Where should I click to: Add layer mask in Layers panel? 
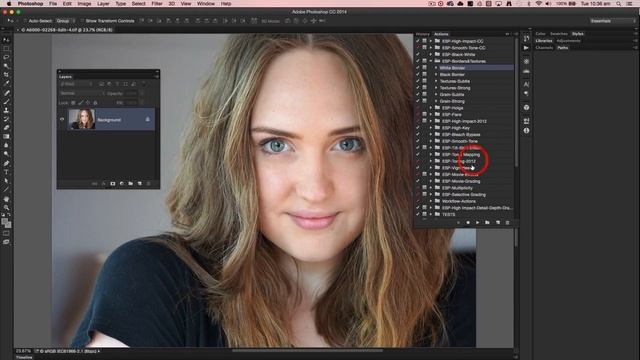pyautogui.click(x=113, y=184)
